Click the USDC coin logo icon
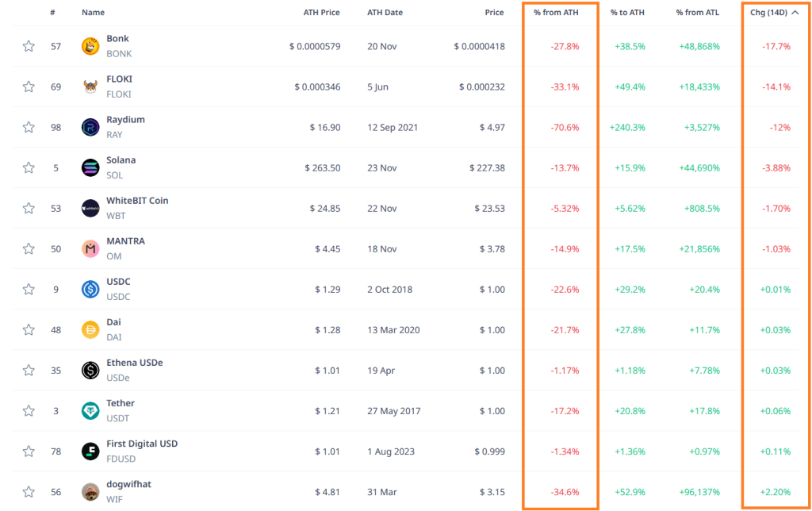Viewport: 812px width, 511px height. [x=90, y=289]
